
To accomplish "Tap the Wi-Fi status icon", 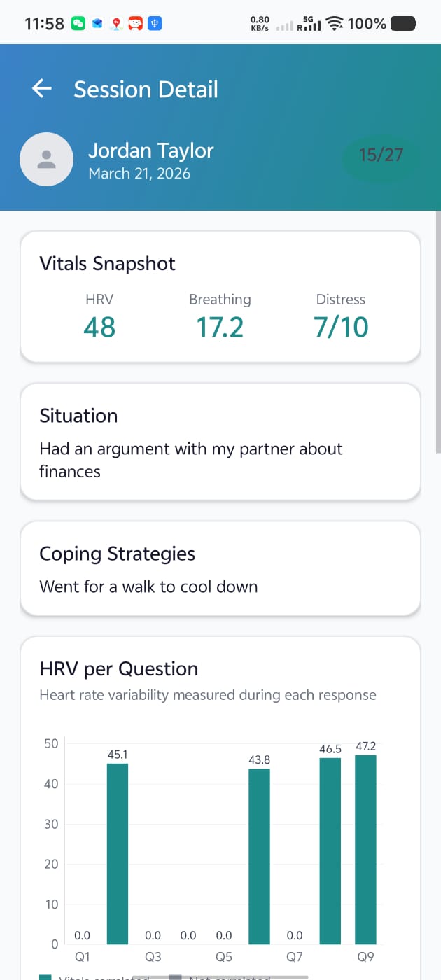I will (336, 24).
